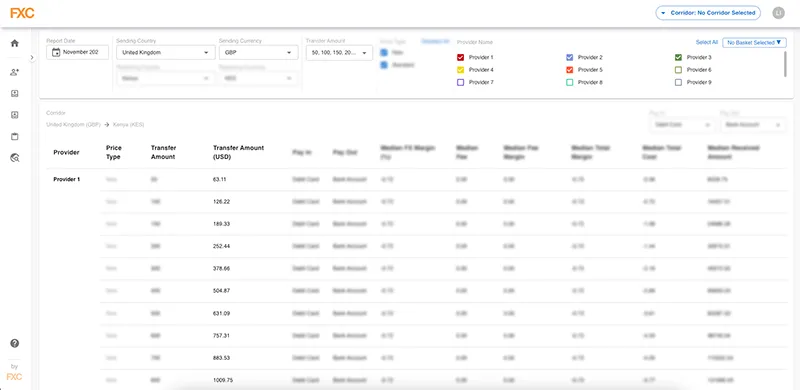This screenshot has height=390, width=800.
Task: Click the 757.31 USD amount cell
Action: click(221, 336)
